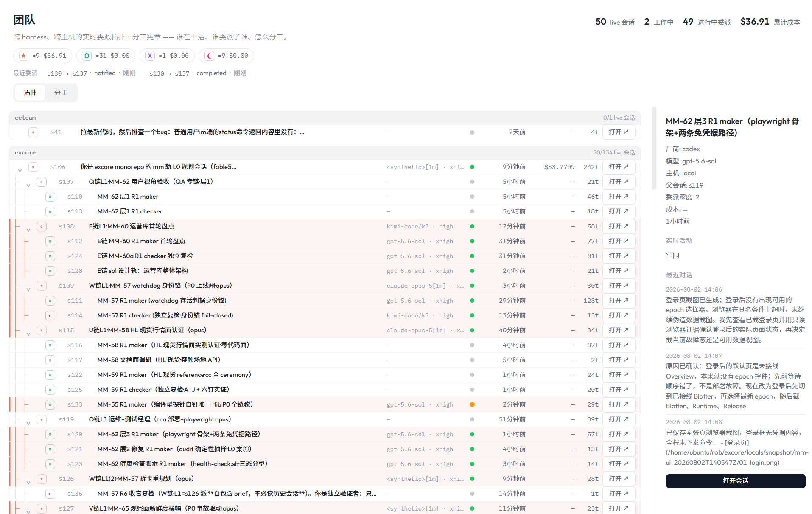Click purple x icon beside session s117
This screenshot has width=812, height=514.
(x=50, y=360)
